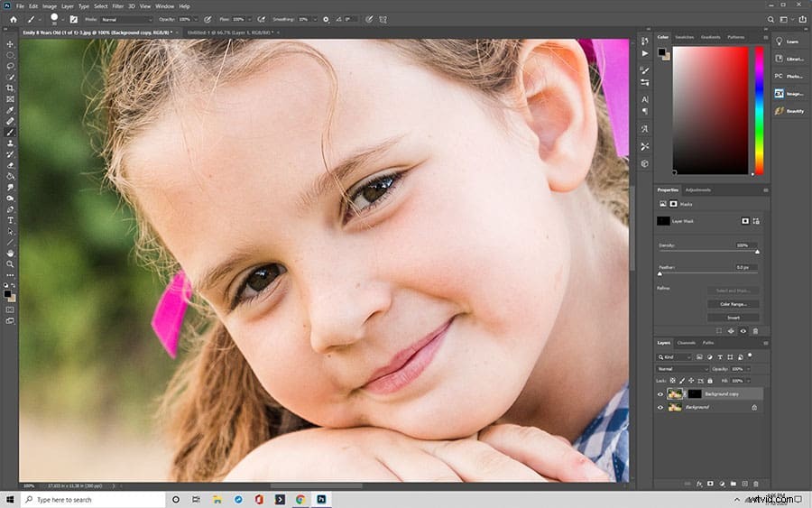812x508 pixels.
Task: Click the Density slider handle
Action: [757, 252]
